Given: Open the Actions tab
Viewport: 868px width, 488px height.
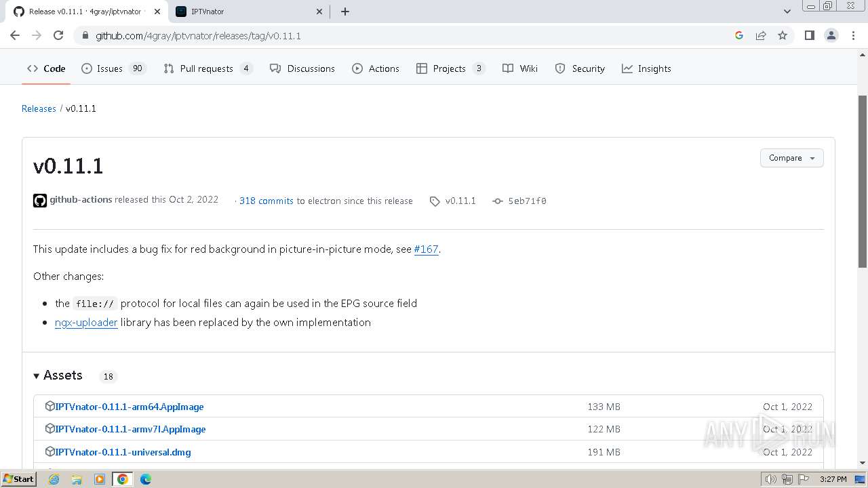Looking at the screenshot, I should tap(376, 68).
